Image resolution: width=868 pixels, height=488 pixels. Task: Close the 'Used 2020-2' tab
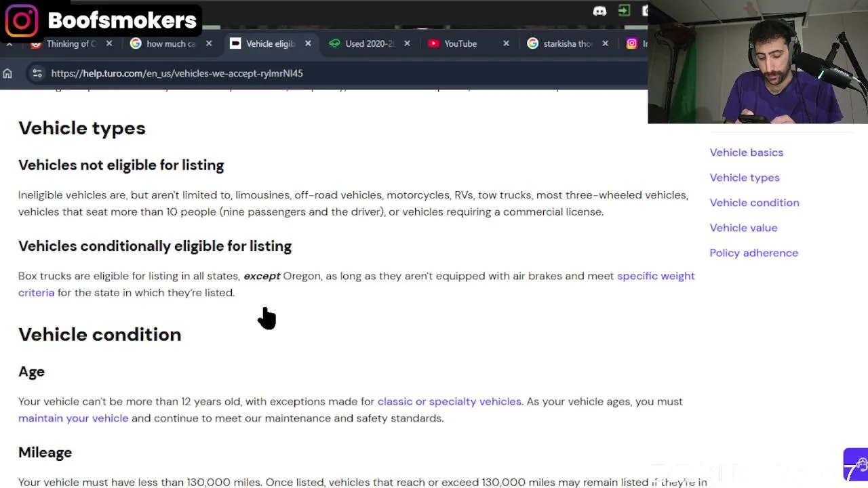(407, 43)
